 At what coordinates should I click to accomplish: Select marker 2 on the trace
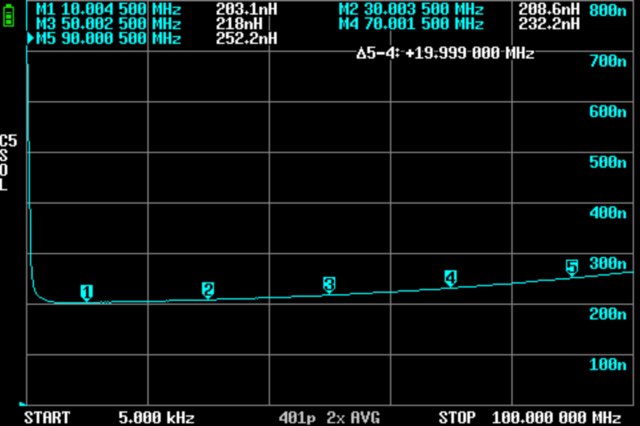(208, 290)
